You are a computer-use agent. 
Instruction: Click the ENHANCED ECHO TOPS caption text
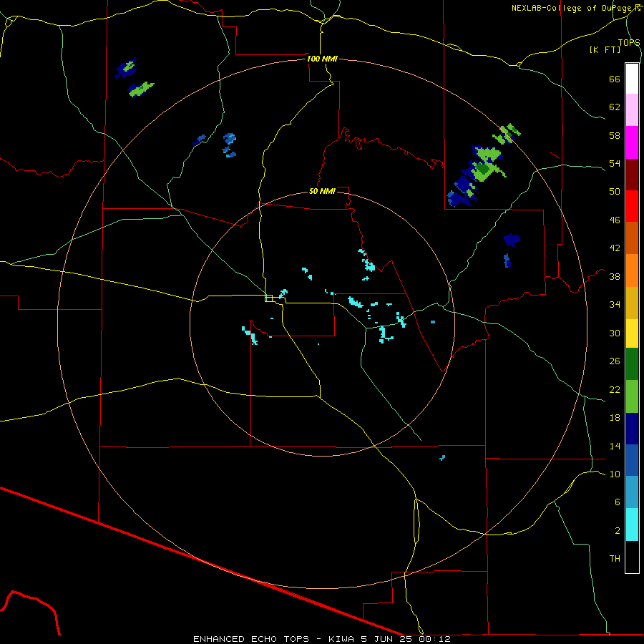click(x=251, y=639)
